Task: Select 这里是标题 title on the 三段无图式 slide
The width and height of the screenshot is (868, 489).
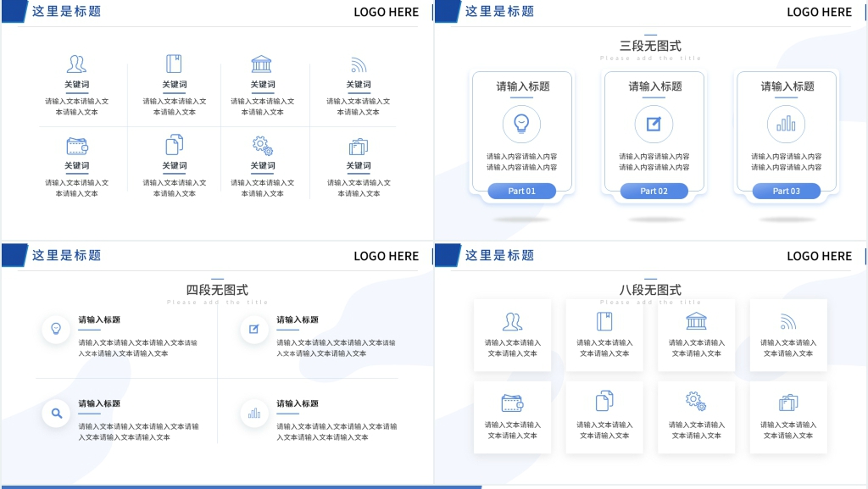Action: 499,12
